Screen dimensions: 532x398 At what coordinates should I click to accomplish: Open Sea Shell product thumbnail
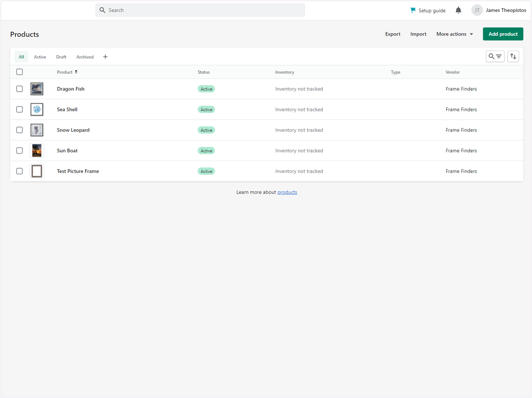pos(37,110)
